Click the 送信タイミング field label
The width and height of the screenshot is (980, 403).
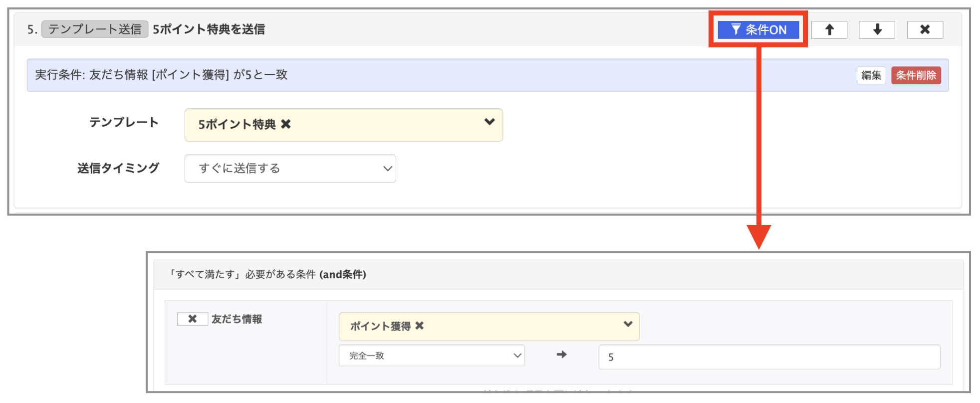118,169
